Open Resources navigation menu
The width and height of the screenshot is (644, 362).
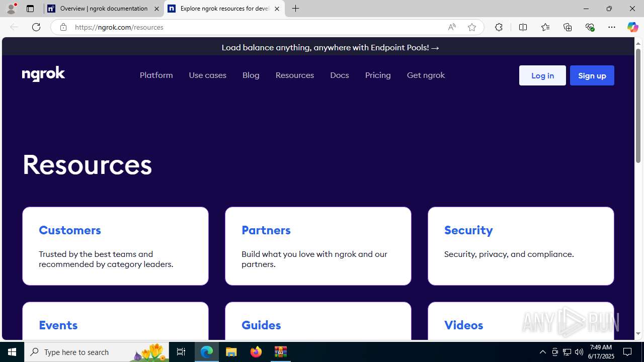click(x=295, y=75)
